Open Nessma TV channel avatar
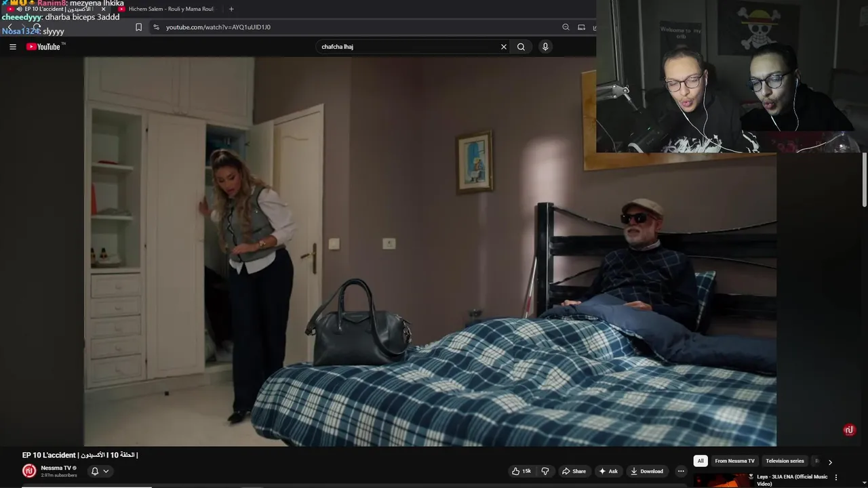This screenshot has width=868, height=488. click(29, 470)
